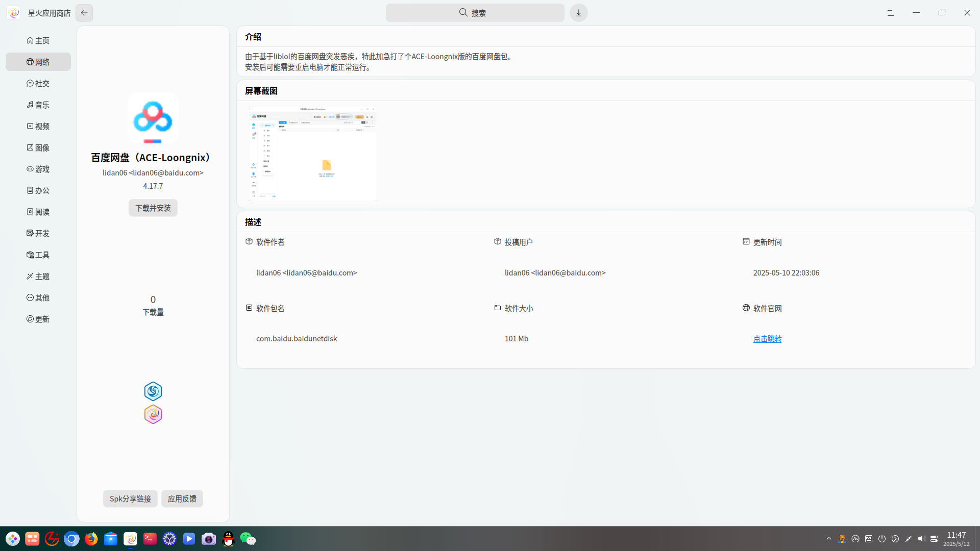Go to the 主页 home category
The height and width of the screenshot is (551, 980).
pyautogui.click(x=38, y=40)
